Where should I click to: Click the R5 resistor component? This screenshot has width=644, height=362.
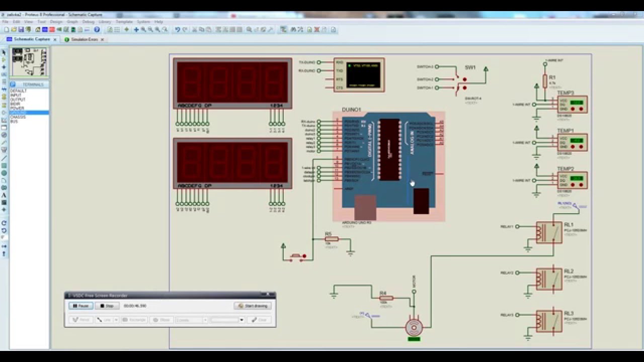coord(332,239)
